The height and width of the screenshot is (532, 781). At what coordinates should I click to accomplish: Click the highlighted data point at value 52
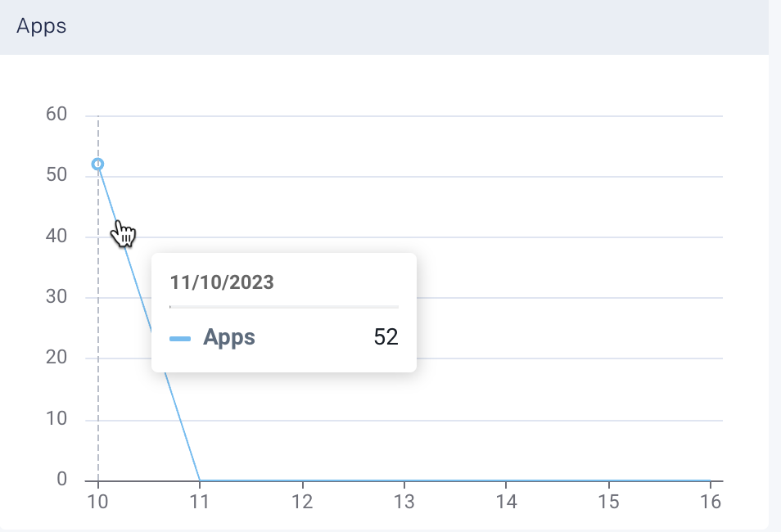(97, 164)
